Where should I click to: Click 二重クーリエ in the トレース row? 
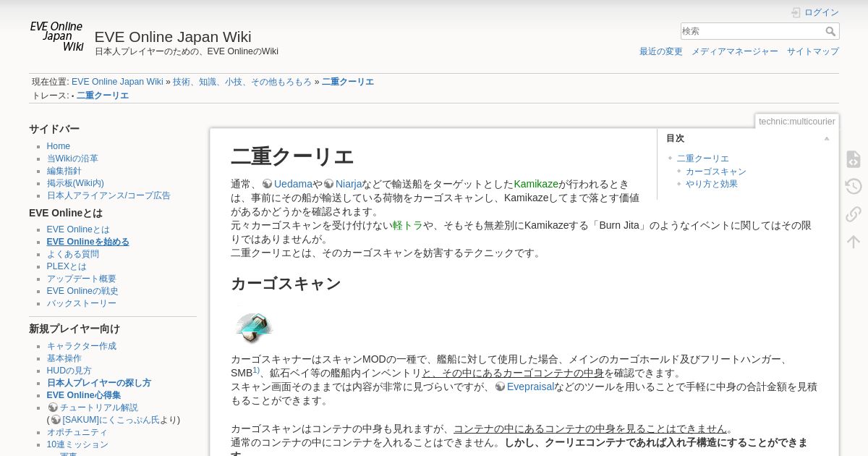[x=103, y=96]
